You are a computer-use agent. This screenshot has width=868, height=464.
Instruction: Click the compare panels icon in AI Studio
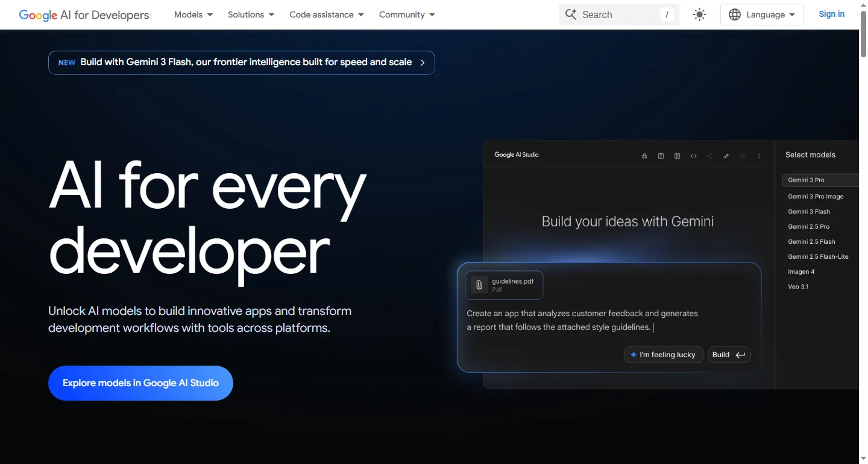677,156
